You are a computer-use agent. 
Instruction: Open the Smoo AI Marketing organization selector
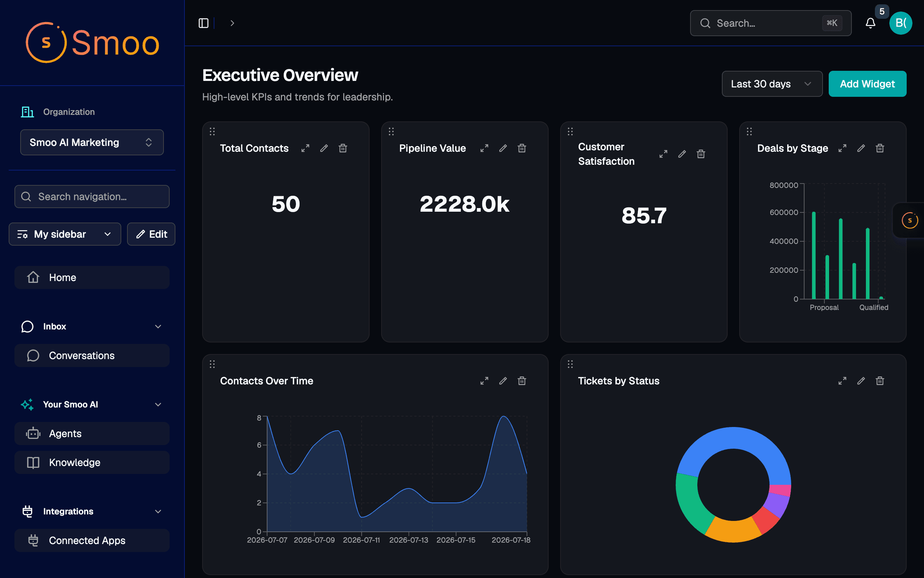(x=92, y=142)
